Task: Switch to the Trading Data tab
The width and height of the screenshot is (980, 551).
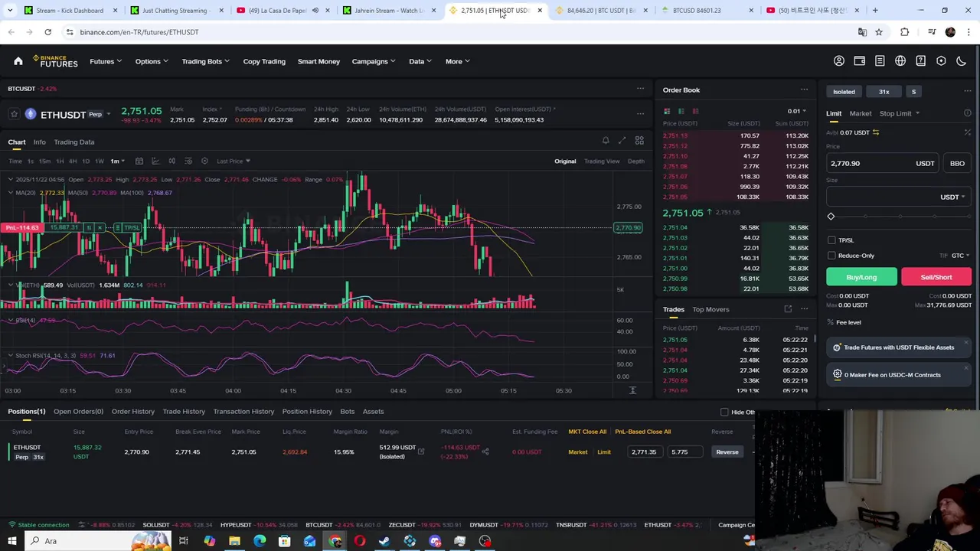Action: point(74,142)
